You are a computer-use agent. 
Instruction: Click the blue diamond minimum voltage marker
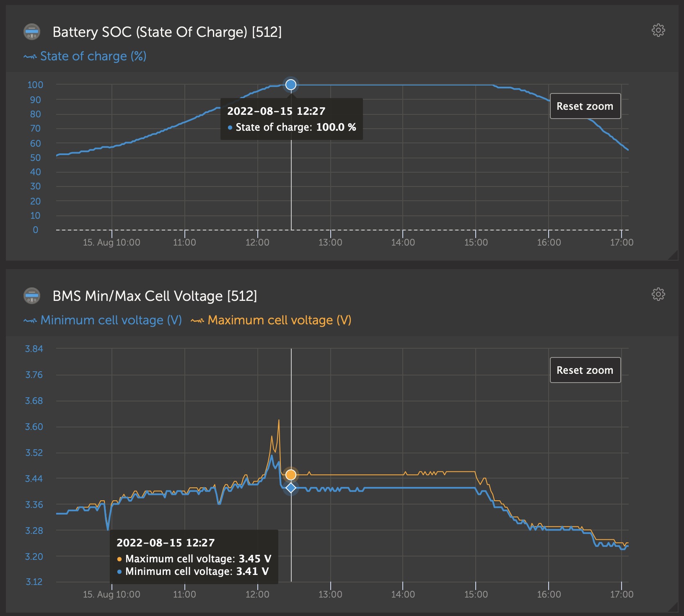291,488
